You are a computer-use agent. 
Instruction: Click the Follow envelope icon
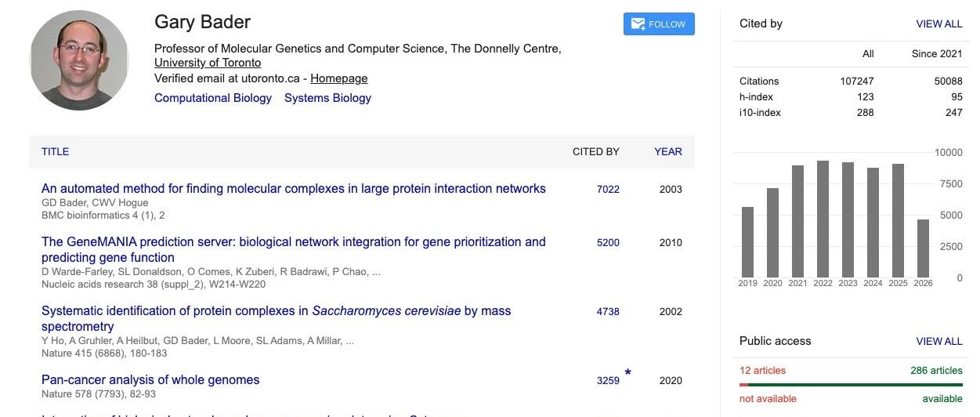638,24
